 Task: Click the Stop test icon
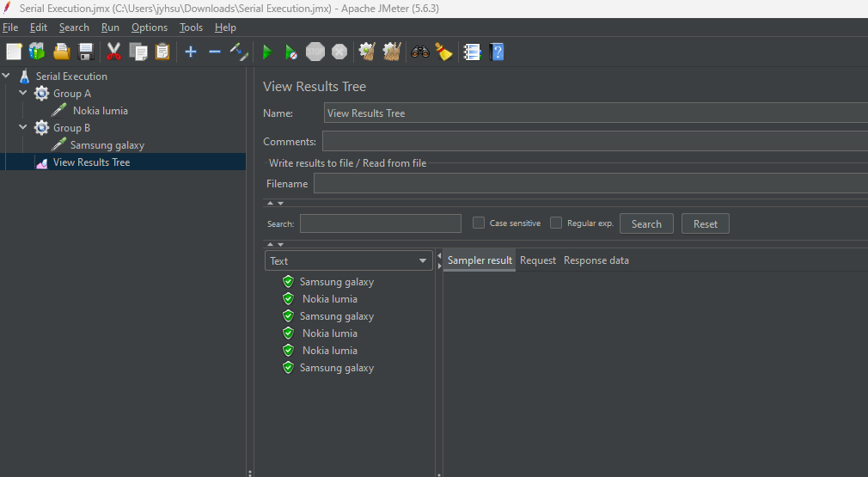[x=315, y=52]
